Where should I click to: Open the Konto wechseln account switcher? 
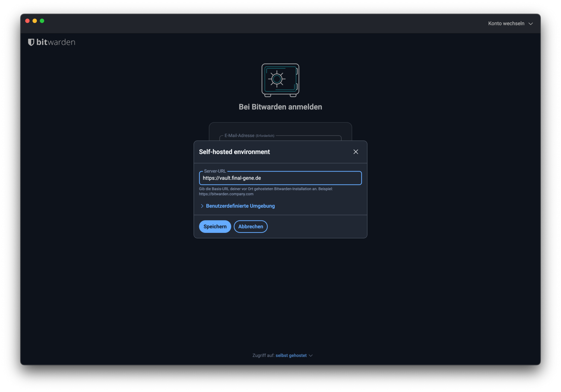[506, 23]
